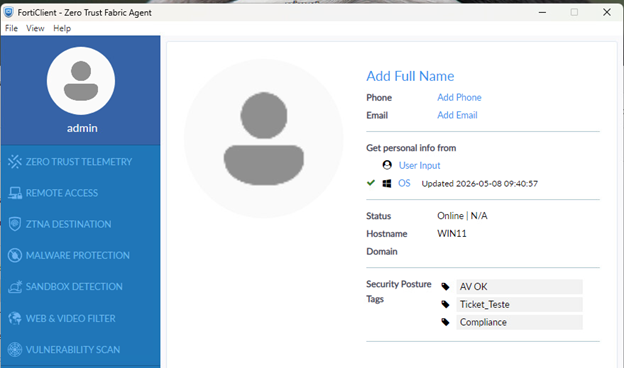Open the Help menu
Screen dimensions: 624x368
62,28
